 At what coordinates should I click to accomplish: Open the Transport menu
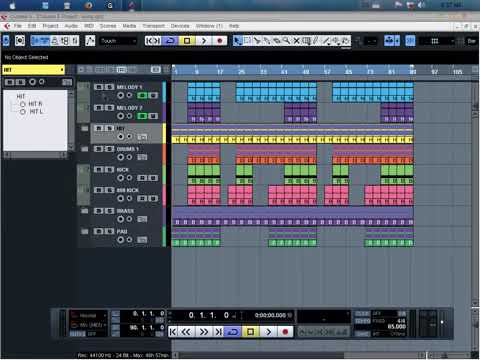click(x=154, y=26)
